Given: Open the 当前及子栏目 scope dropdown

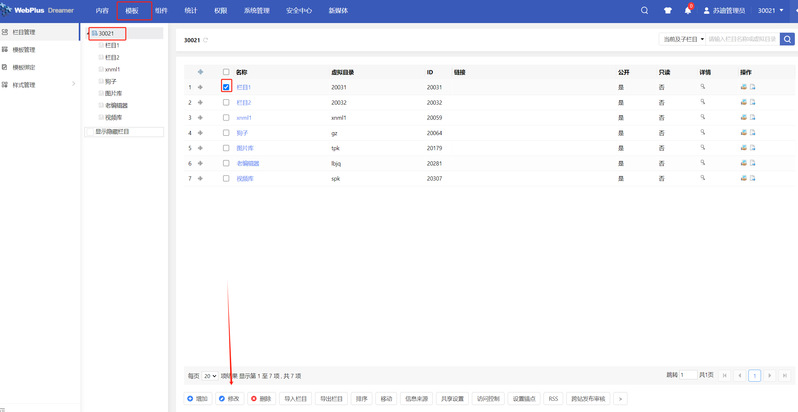Looking at the screenshot, I should (683, 39).
